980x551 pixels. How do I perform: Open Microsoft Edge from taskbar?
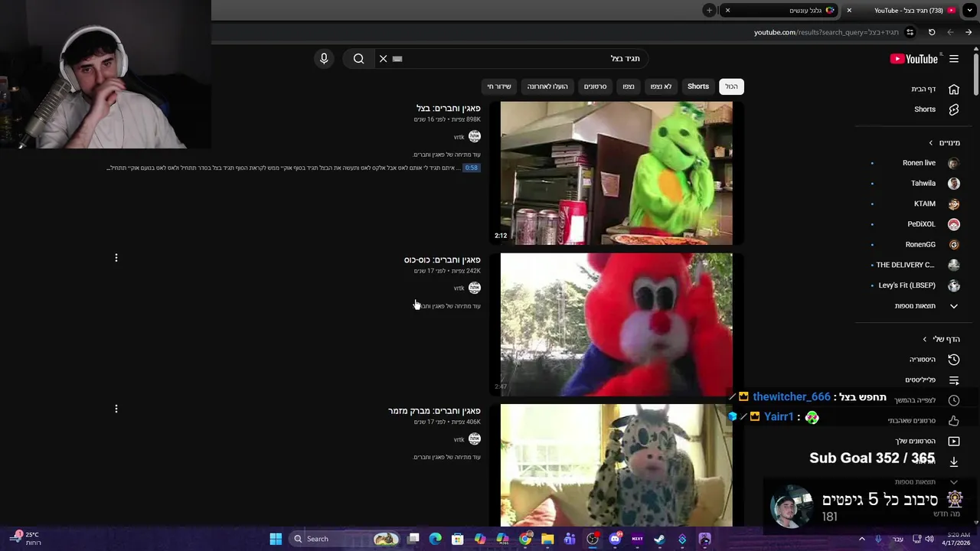[x=435, y=539]
